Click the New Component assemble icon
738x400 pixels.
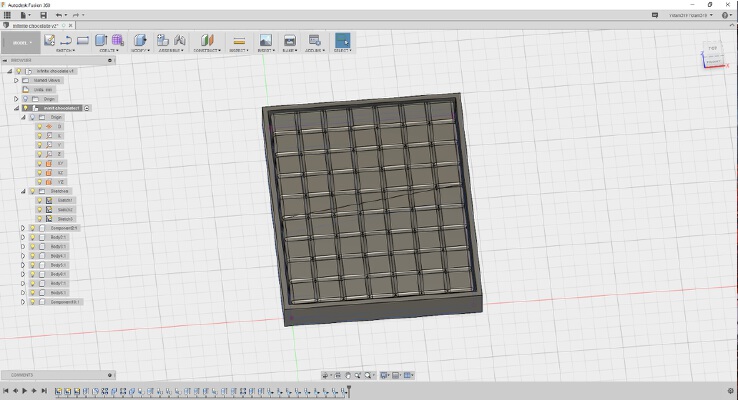click(x=163, y=40)
